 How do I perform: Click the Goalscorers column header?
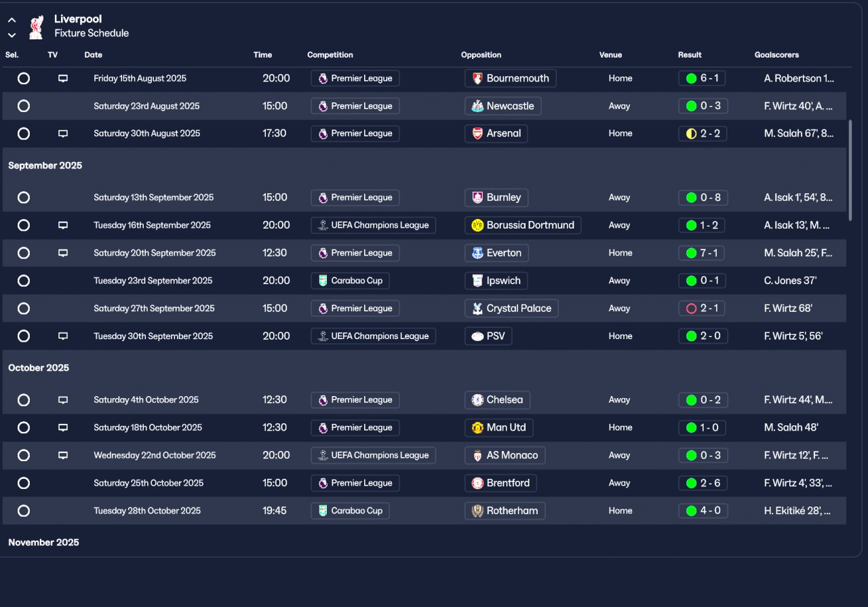point(776,55)
